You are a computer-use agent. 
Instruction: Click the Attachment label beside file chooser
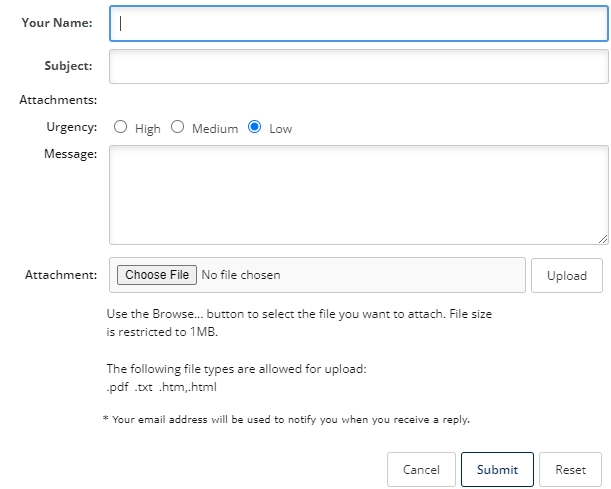click(x=61, y=275)
